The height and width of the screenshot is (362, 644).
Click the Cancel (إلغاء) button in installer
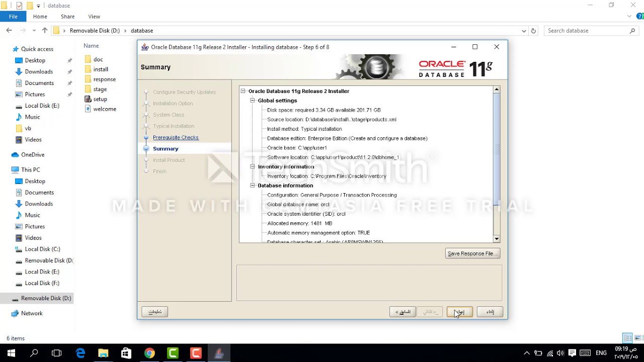point(490,312)
